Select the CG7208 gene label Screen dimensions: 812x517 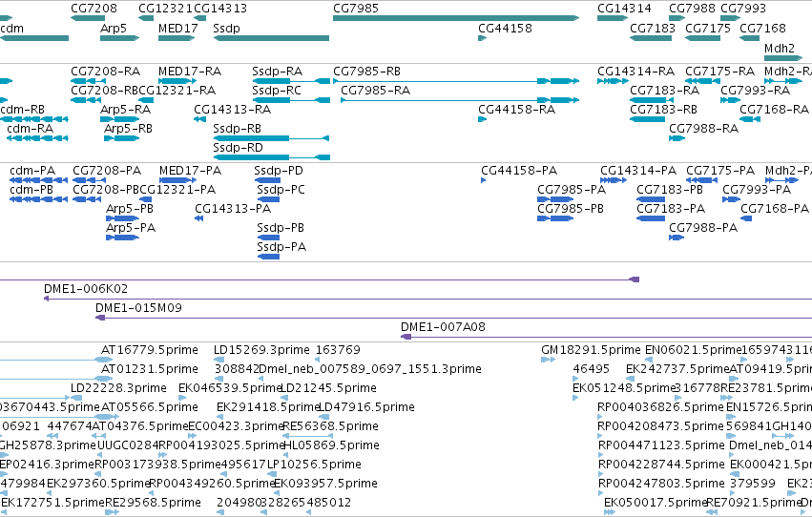[94, 9]
